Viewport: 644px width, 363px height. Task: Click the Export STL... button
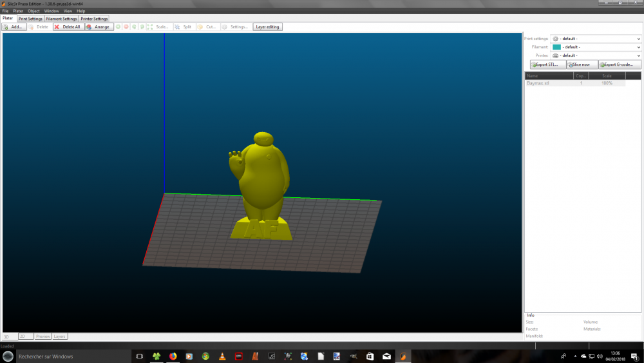547,64
